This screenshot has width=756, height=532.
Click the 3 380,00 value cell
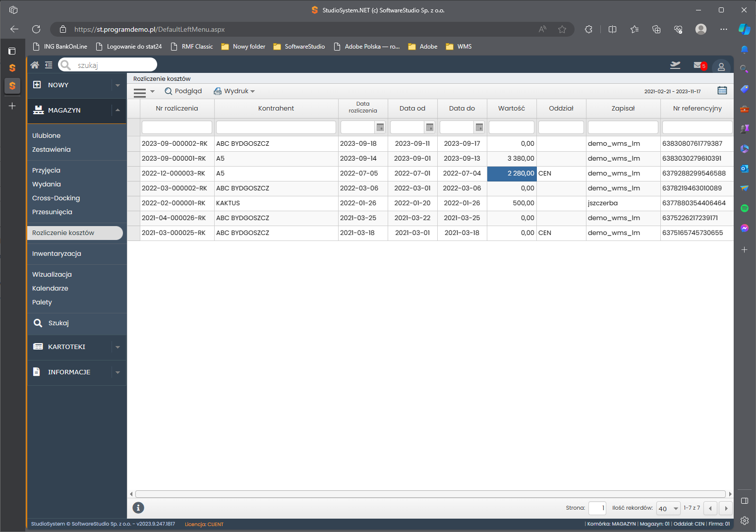pos(512,159)
